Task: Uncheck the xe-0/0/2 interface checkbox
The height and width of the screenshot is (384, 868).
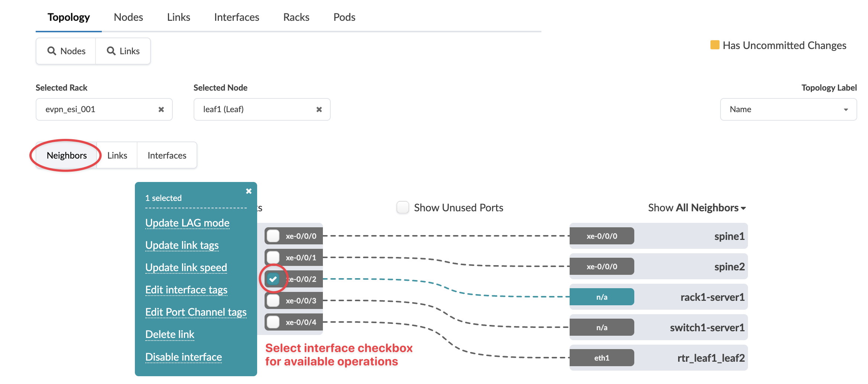Action: (x=273, y=279)
